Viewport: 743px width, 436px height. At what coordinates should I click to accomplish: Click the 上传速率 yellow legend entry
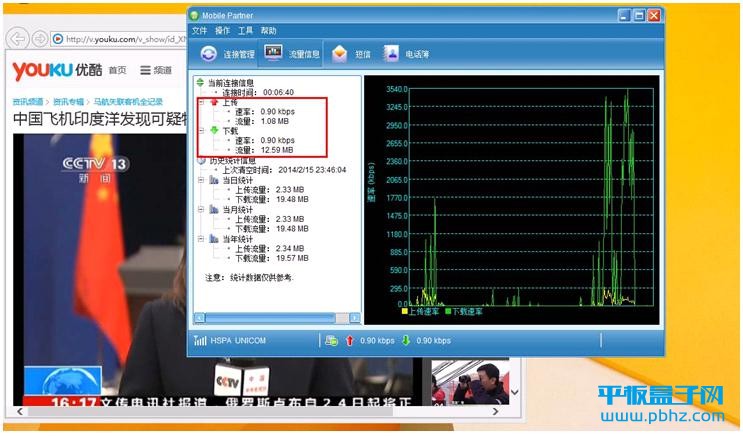click(420, 311)
